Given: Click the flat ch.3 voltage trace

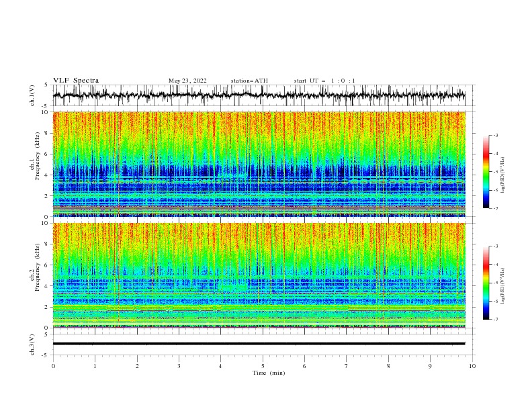Looking at the screenshot, I should pos(259,344).
